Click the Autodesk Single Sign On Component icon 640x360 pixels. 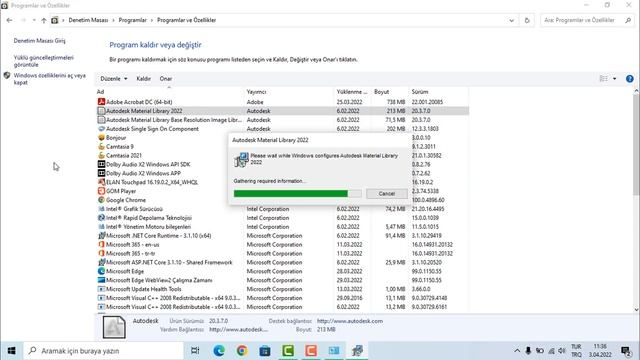[101, 129]
